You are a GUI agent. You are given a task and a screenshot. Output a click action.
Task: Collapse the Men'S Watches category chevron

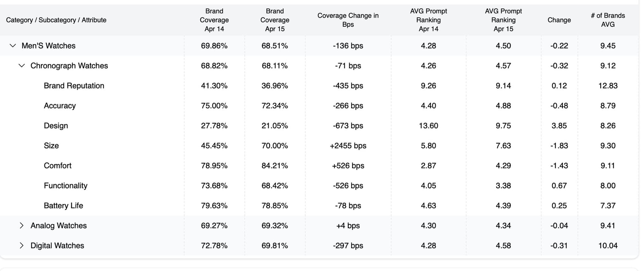[13, 46]
